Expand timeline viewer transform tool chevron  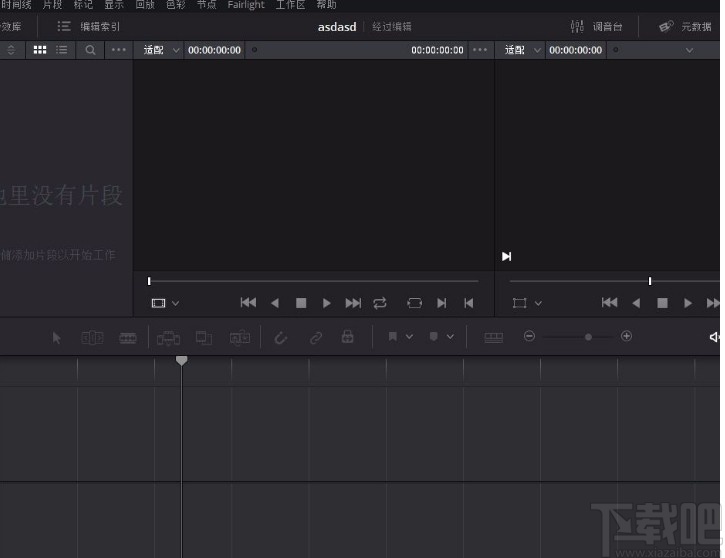click(x=538, y=303)
